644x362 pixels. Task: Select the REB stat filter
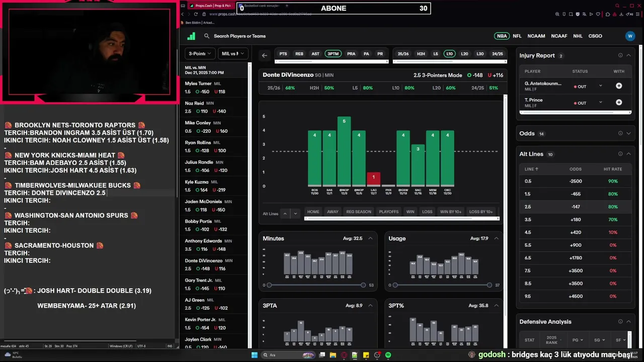point(299,54)
